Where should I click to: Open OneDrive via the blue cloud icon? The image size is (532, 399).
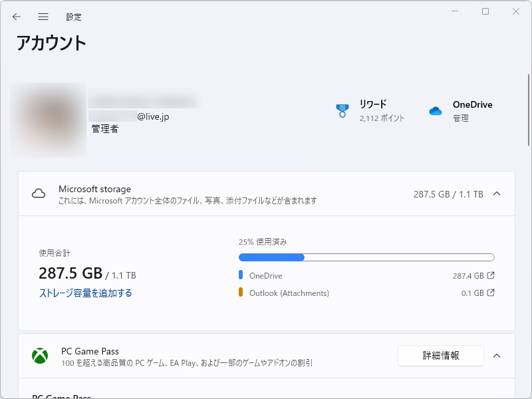click(436, 110)
